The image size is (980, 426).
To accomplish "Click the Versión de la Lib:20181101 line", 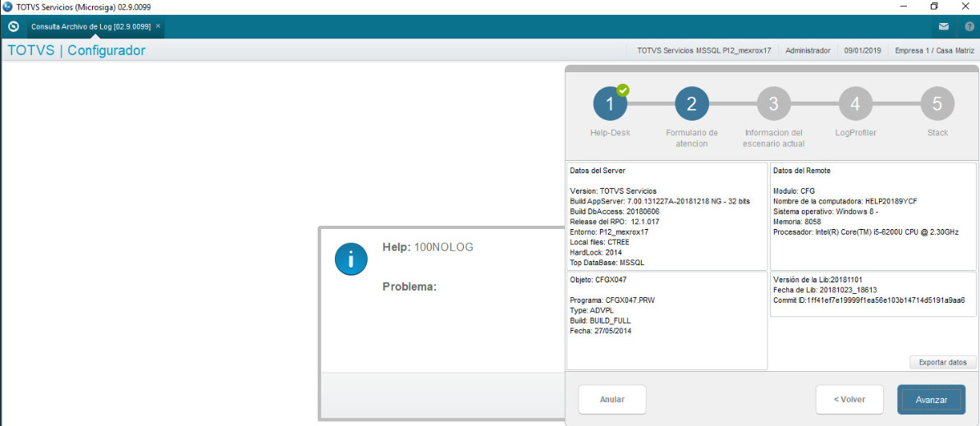I will pyautogui.click(x=818, y=279).
